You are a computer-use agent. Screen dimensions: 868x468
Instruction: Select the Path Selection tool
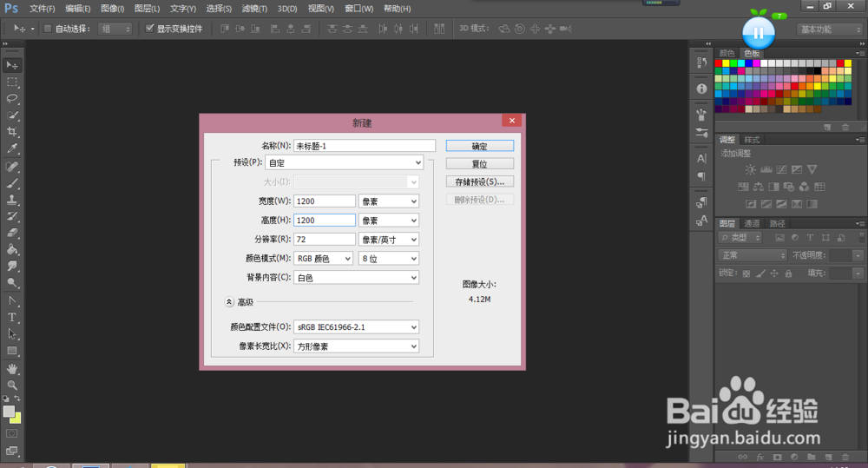12,334
